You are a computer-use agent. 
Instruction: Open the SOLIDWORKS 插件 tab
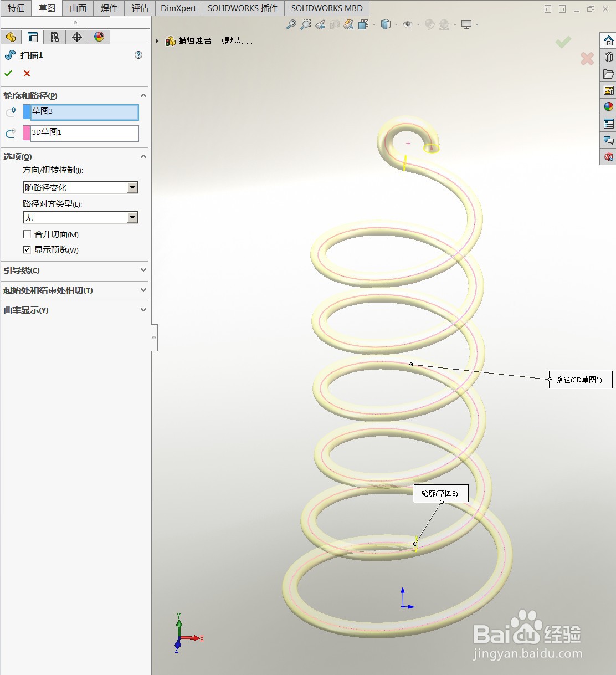243,8
